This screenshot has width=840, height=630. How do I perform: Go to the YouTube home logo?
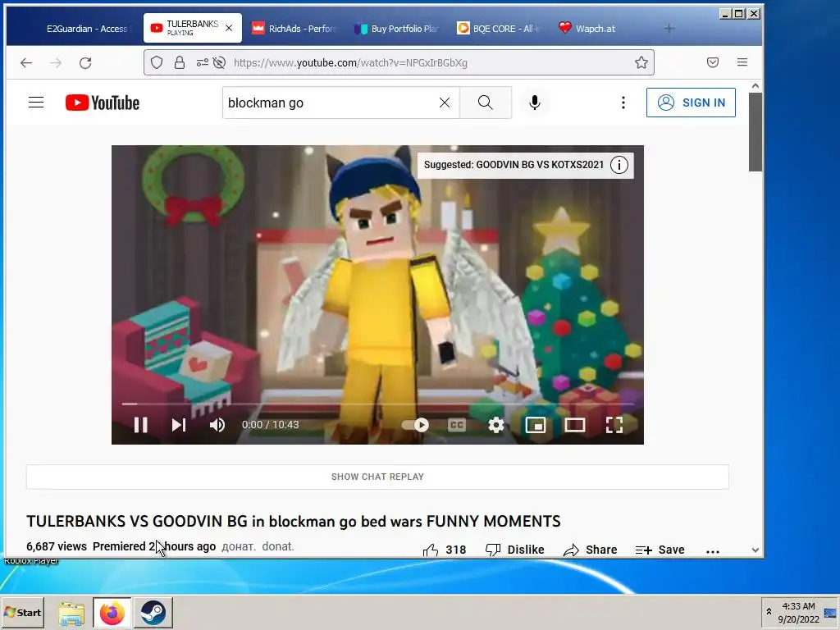point(103,103)
